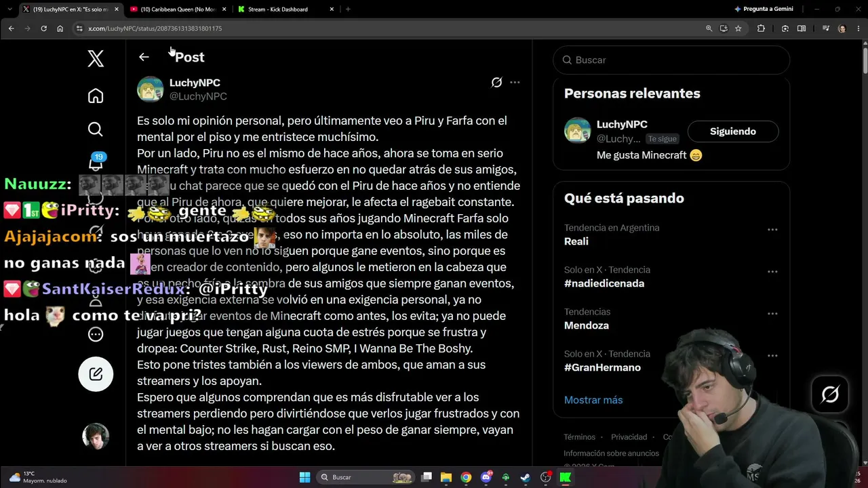Open Explore with the magnifier sidebar icon
The image size is (868, 488).
point(96,129)
